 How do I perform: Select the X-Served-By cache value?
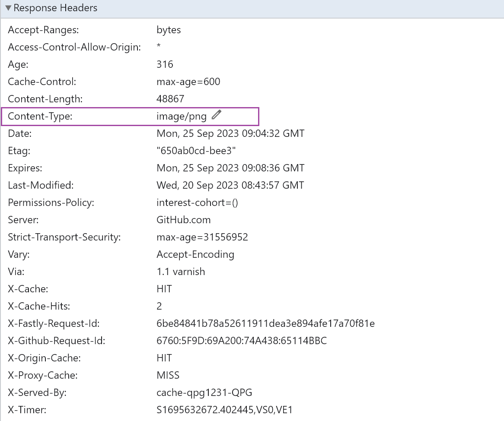click(x=204, y=393)
